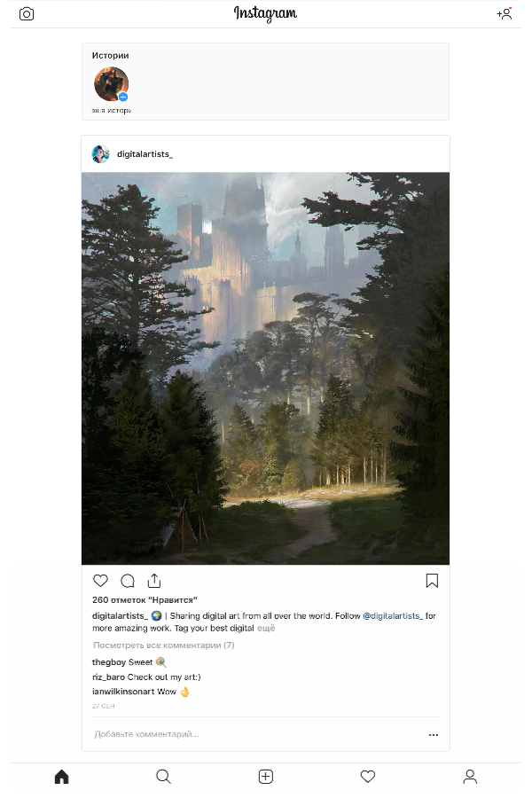
Task: Save the post with the bookmark icon
Action: (x=432, y=580)
